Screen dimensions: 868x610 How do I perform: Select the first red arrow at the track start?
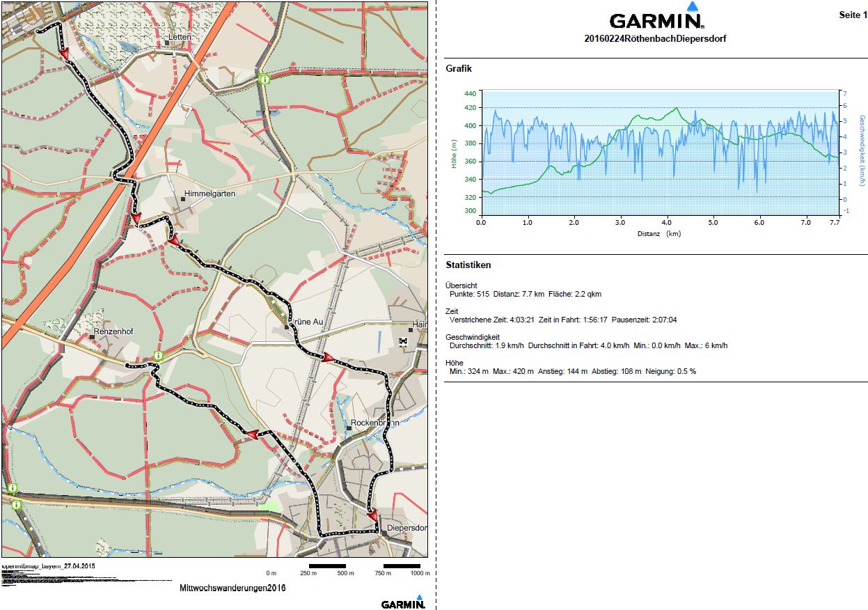click(64, 54)
